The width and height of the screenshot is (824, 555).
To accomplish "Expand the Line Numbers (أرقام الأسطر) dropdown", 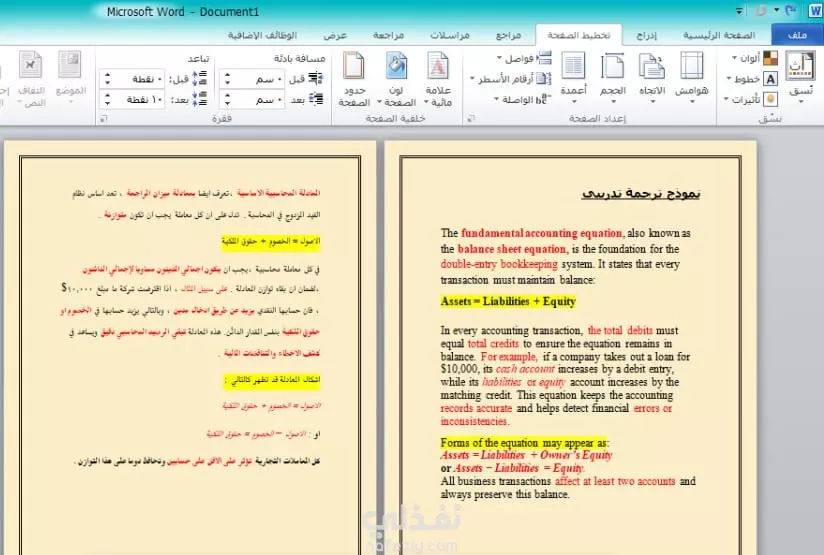I will [510, 79].
